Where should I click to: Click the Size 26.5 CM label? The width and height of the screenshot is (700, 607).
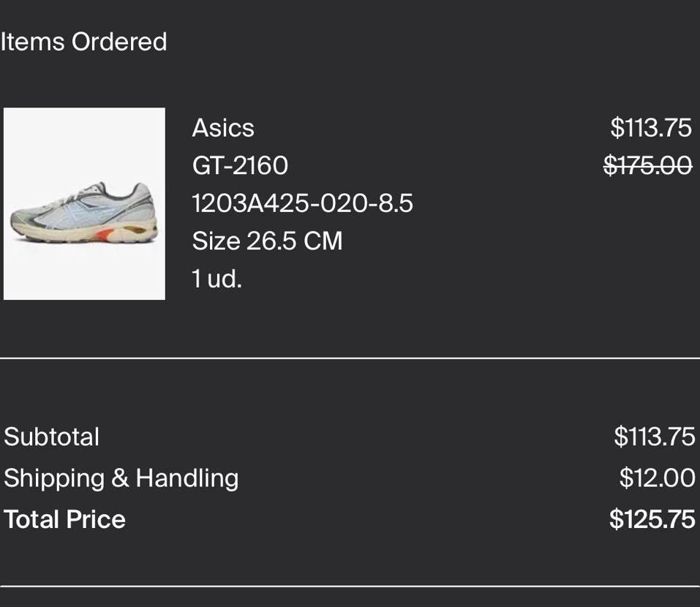(267, 241)
